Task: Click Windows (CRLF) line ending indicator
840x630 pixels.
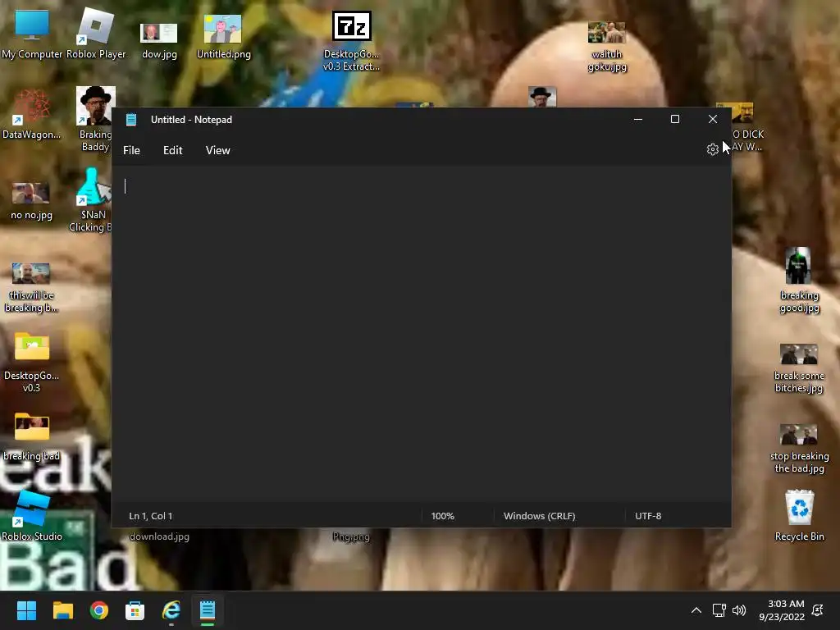Action: click(x=539, y=516)
